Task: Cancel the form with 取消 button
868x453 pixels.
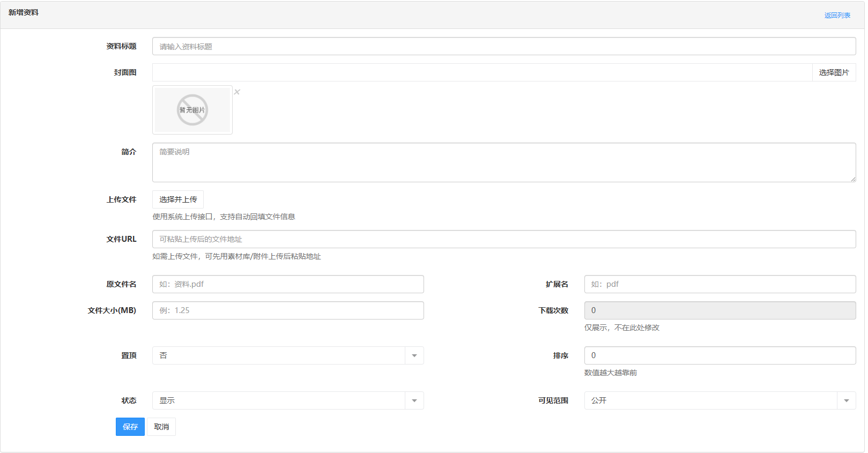Action: 161,427
